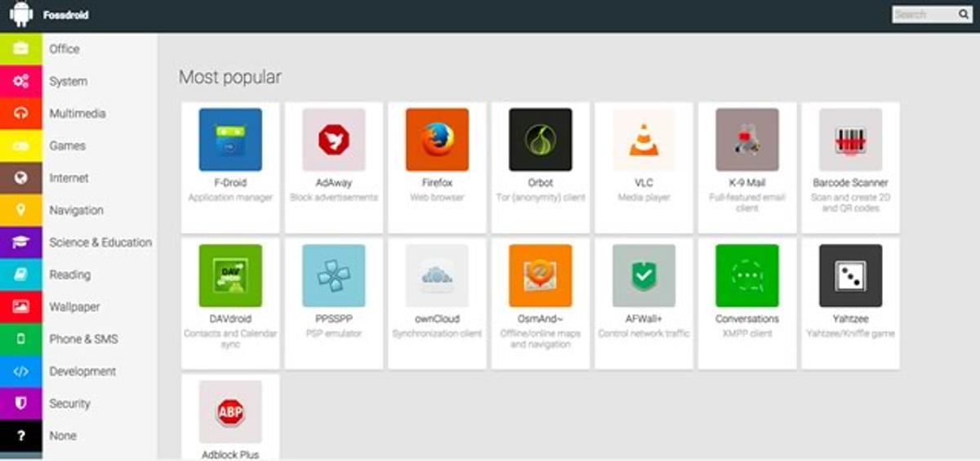Click the K-9 Mail app name link
This screenshot has height=461, width=980.
pos(747,183)
